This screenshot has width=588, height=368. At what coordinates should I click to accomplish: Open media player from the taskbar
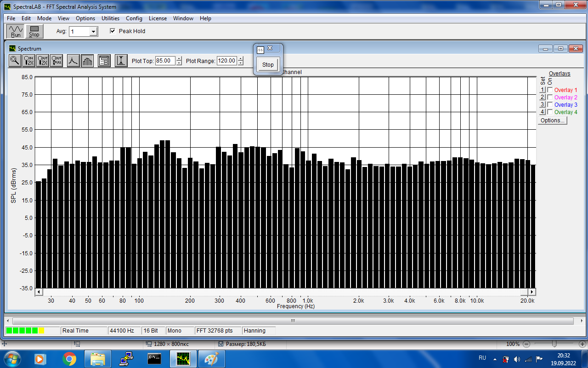tap(40, 358)
